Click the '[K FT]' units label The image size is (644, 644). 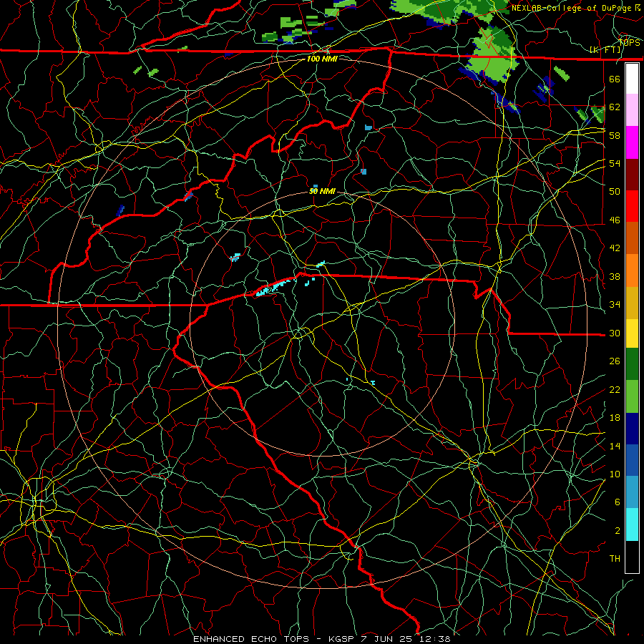[605, 50]
